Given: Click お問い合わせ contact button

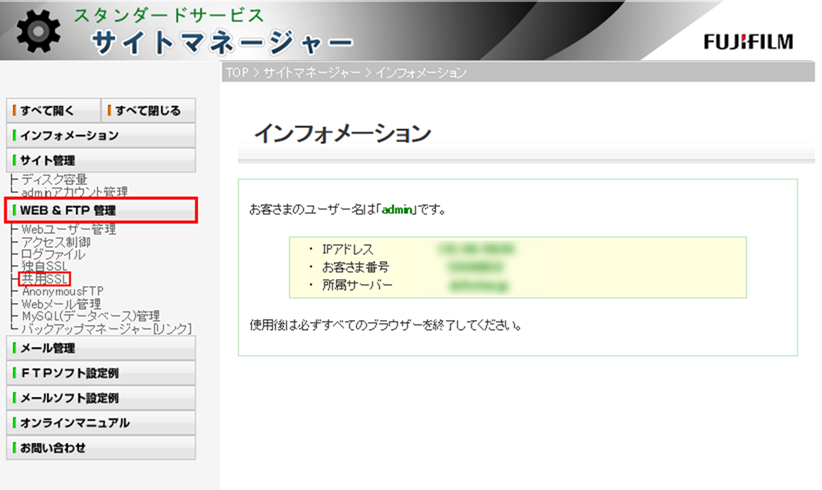Looking at the screenshot, I should (x=100, y=448).
